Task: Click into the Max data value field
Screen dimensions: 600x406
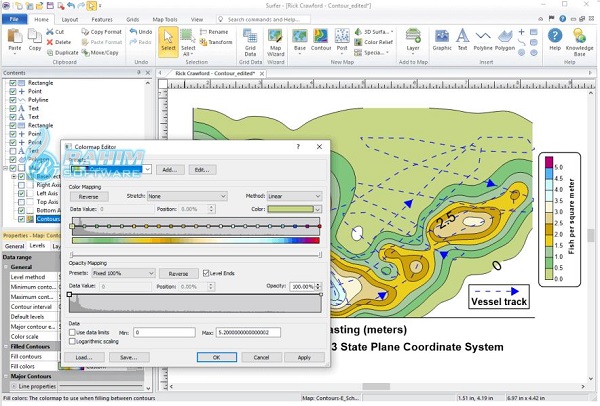Action: click(248, 333)
